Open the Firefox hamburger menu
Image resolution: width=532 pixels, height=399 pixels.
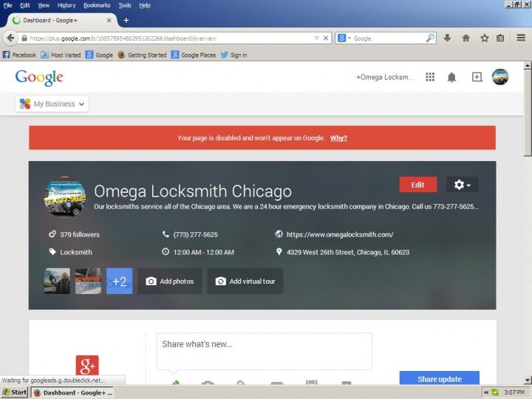(521, 38)
